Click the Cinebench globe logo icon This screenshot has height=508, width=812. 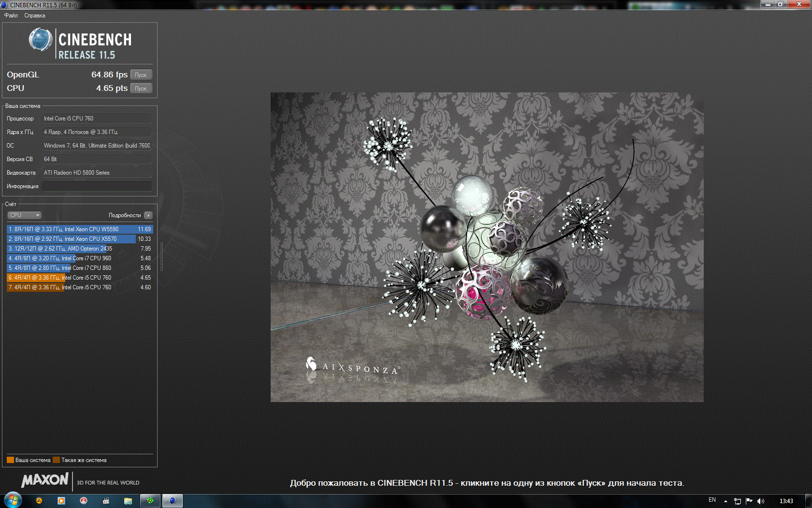(x=41, y=40)
